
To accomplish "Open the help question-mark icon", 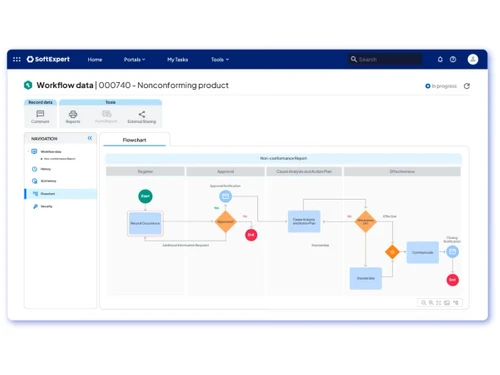I will (453, 59).
